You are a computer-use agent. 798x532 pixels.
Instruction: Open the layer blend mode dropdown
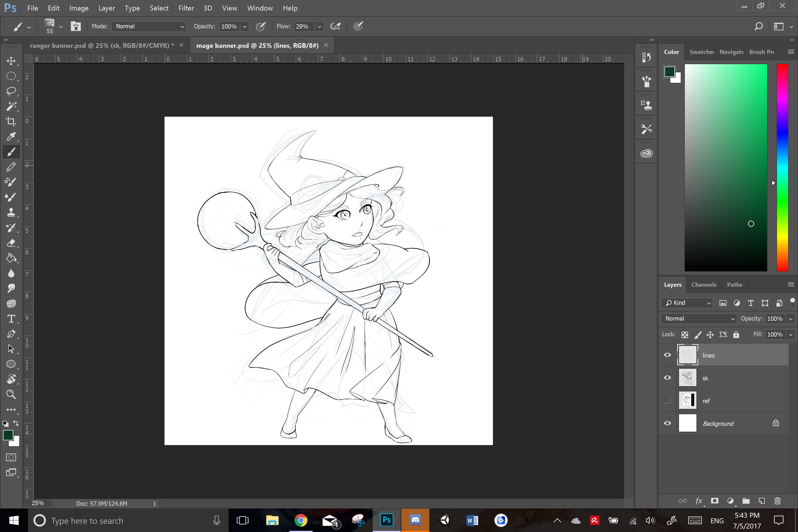pyautogui.click(x=699, y=318)
